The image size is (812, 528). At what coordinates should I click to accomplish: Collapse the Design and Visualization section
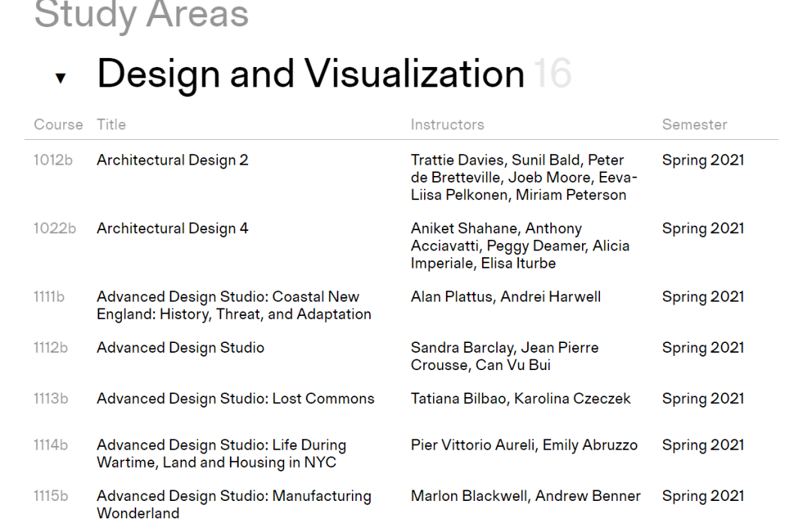(61, 77)
